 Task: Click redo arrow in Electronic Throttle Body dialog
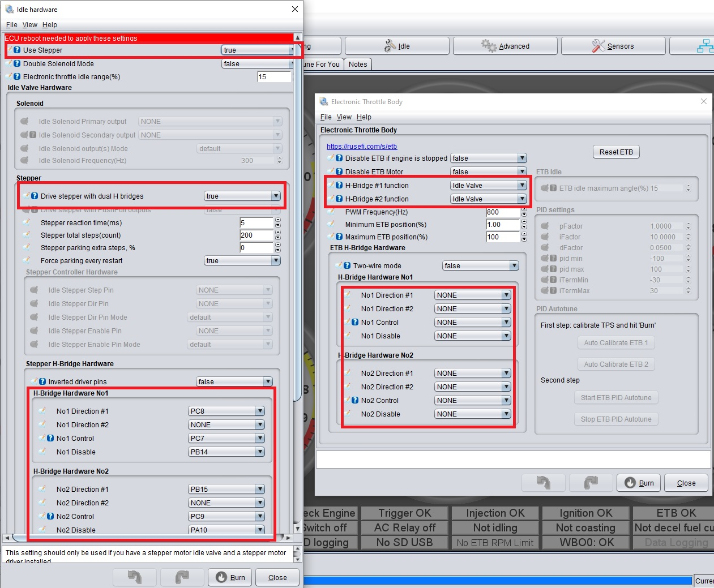[x=591, y=483]
